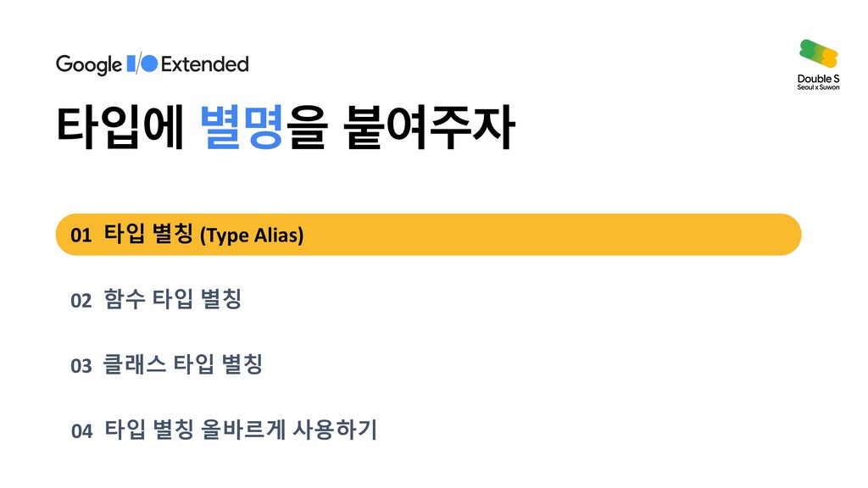
Task: Click the Extended wordmark text
Action: [205, 64]
